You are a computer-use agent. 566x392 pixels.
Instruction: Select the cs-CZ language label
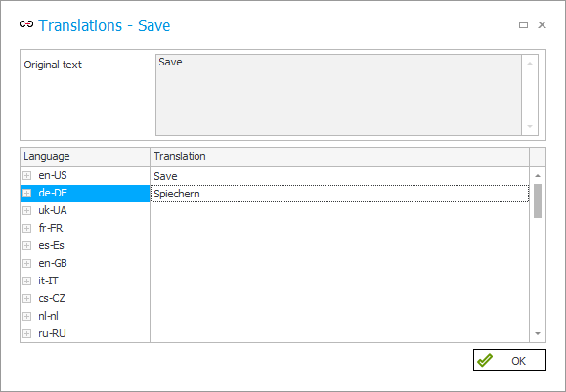click(52, 298)
